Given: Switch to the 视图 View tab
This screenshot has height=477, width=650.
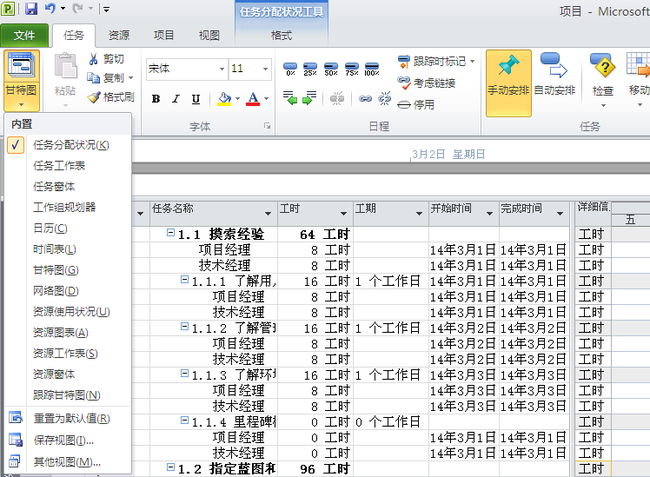Looking at the screenshot, I should pyautogui.click(x=209, y=35).
